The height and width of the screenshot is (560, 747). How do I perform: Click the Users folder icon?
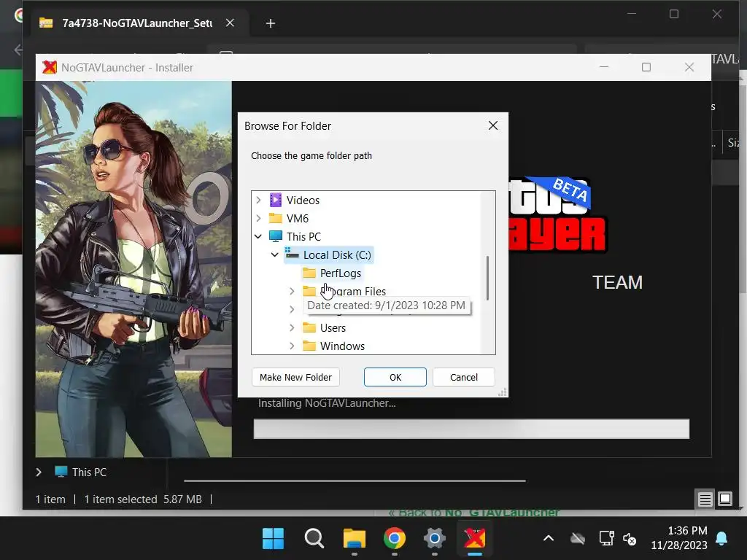(309, 327)
